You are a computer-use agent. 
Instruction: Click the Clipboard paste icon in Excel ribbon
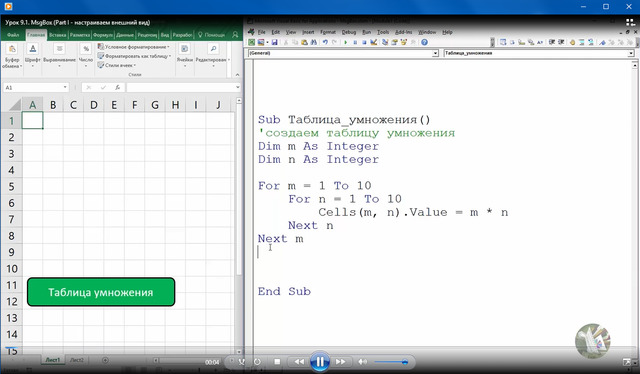(12, 49)
